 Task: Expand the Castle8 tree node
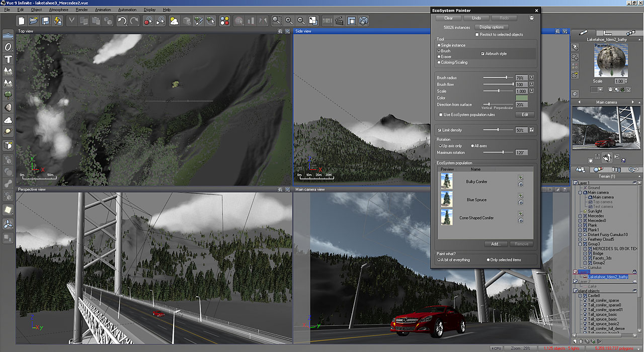(x=580, y=296)
